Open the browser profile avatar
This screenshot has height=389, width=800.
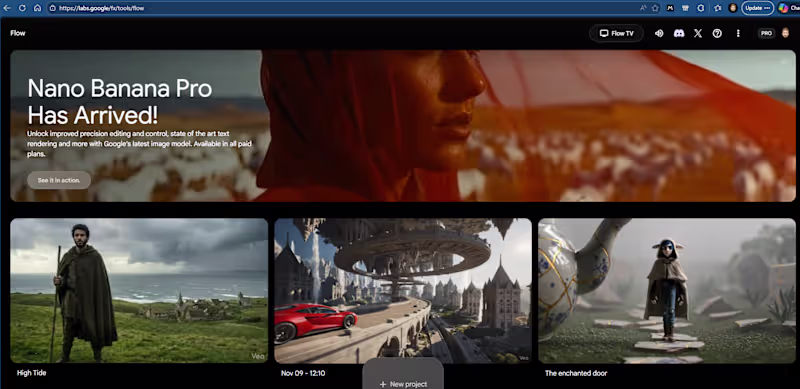click(733, 8)
